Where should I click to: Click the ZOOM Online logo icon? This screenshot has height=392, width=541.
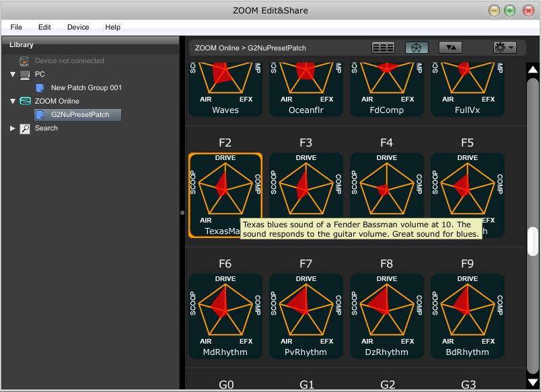tap(25, 102)
